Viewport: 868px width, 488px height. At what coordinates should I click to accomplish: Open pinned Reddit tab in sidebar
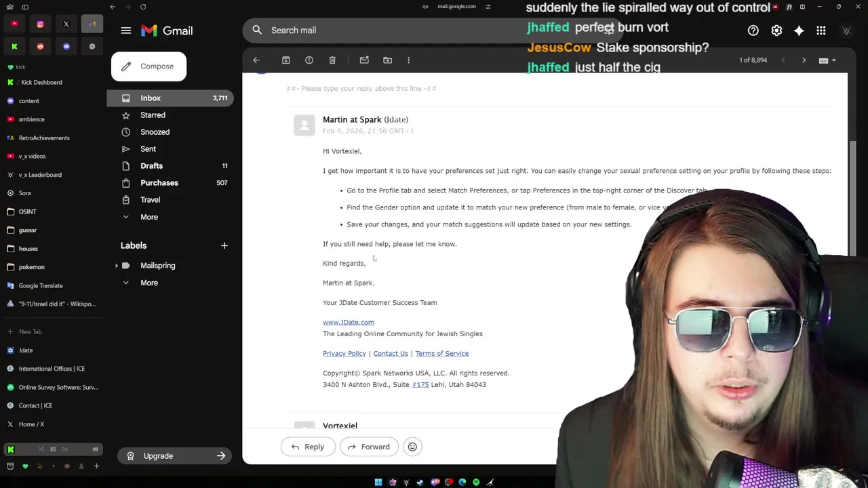click(40, 47)
